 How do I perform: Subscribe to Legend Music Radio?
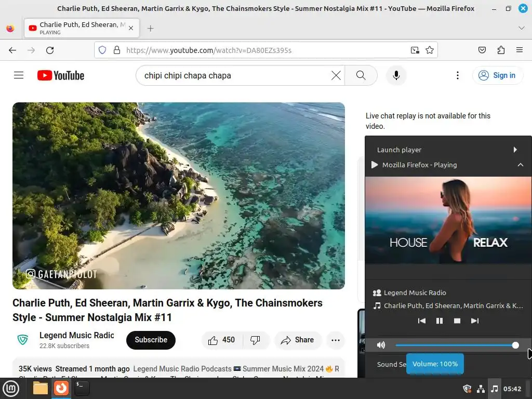[151, 340]
